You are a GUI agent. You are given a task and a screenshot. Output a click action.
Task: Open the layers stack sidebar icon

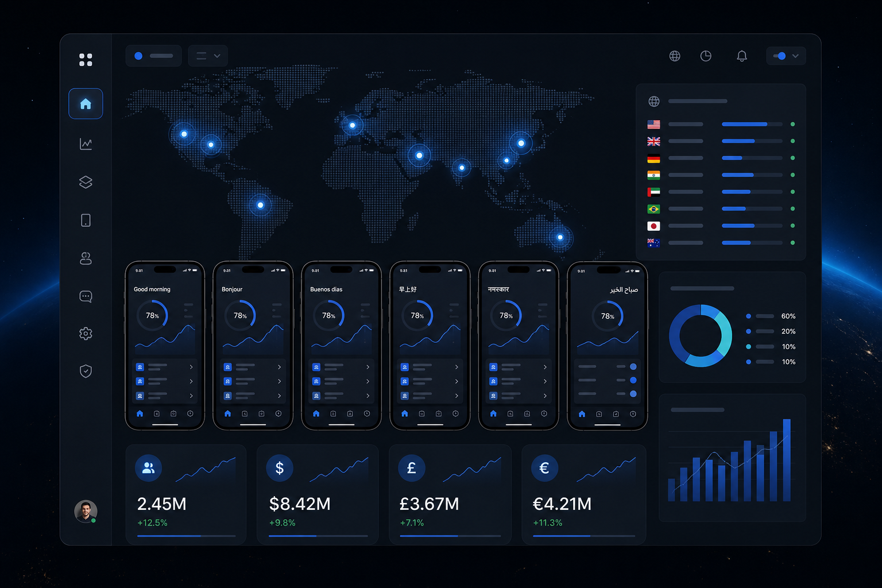click(86, 182)
